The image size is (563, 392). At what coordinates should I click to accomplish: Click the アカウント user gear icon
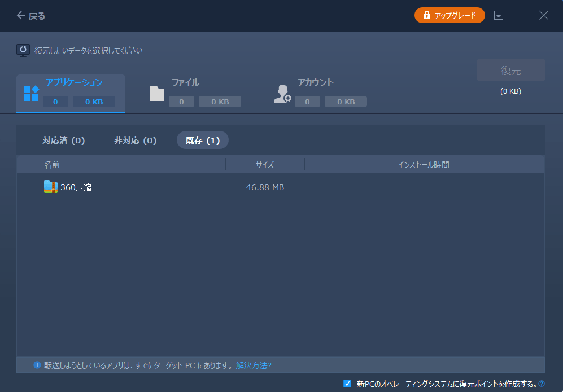click(282, 94)
